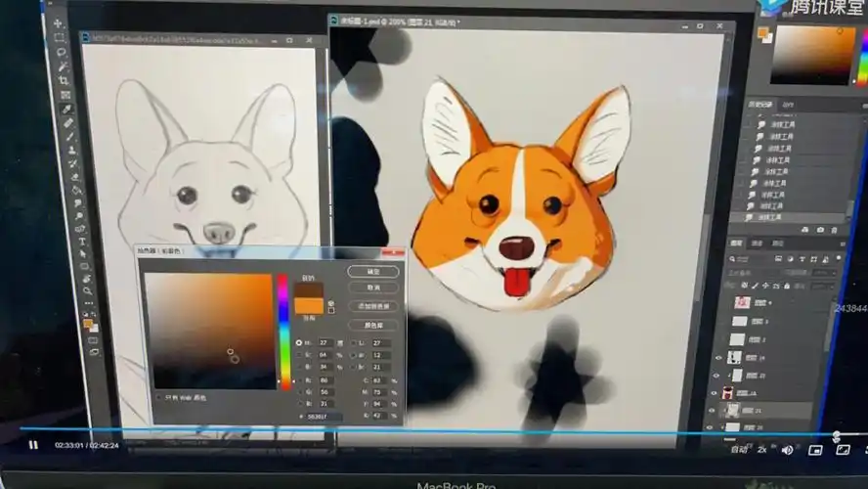The image size is (868, 489).
Task: Switch to the 图层 (Layers) tab
Action: pos(736,244)
